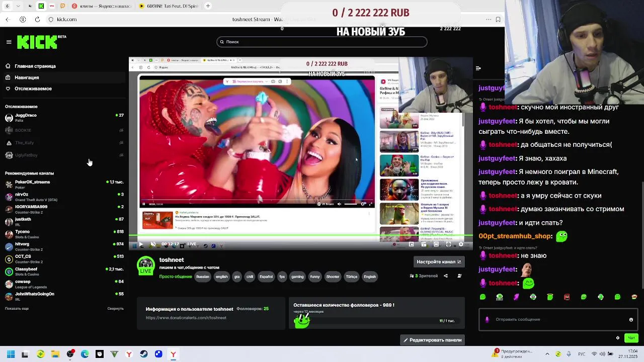Open UglyFatBoy followed channel
This screenshot has height=362, width=644.
point(64,155)
